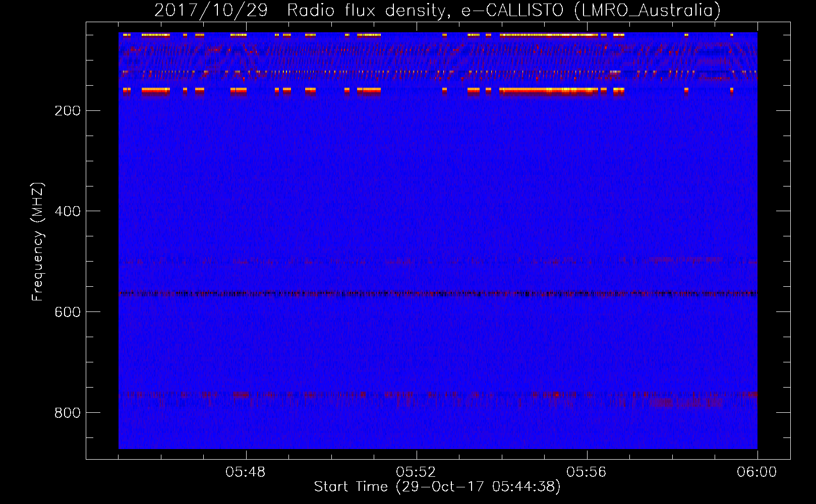Click the 05:52 time tick label
The width and height of the screenshot is (816, 504).
tap(416, 472)
